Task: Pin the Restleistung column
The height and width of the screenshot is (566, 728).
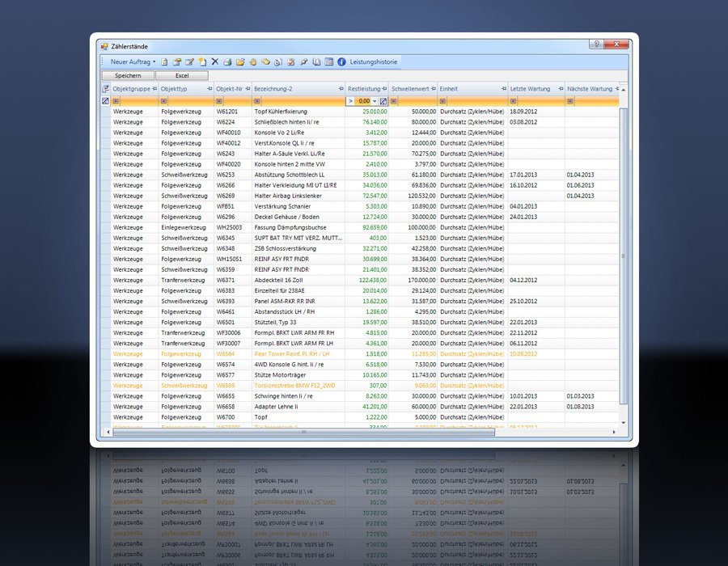Action: click(384, 89)
